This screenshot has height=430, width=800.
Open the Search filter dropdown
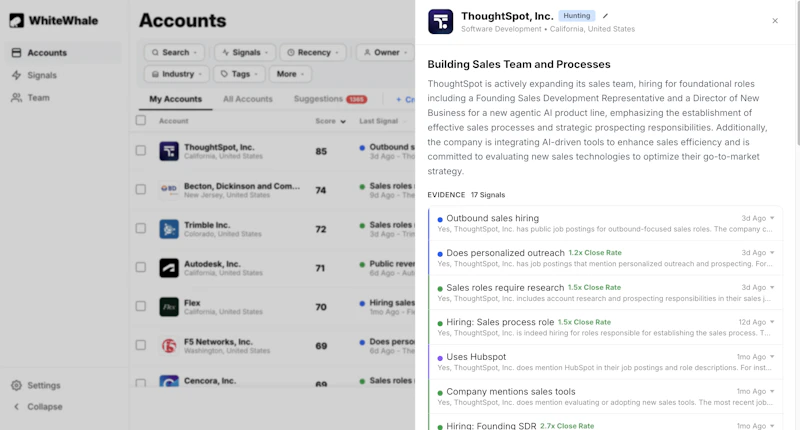pyautogui.click(x=174, y=52)
